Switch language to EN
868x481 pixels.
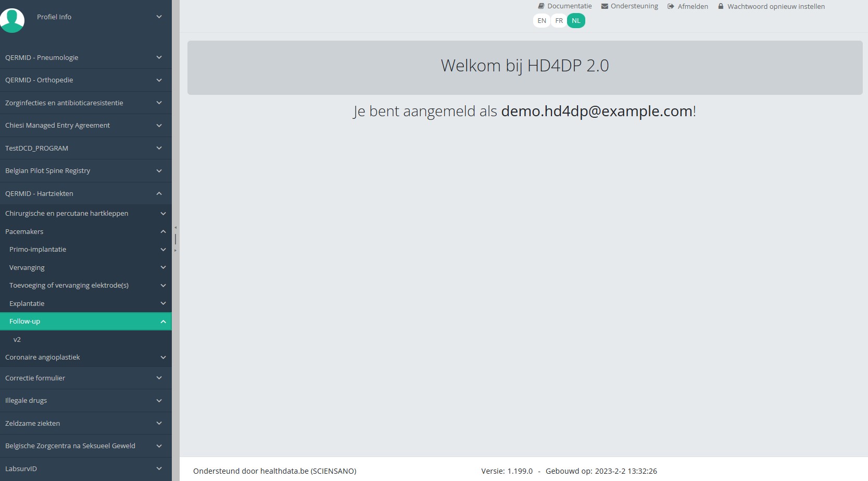coord(542,21)
